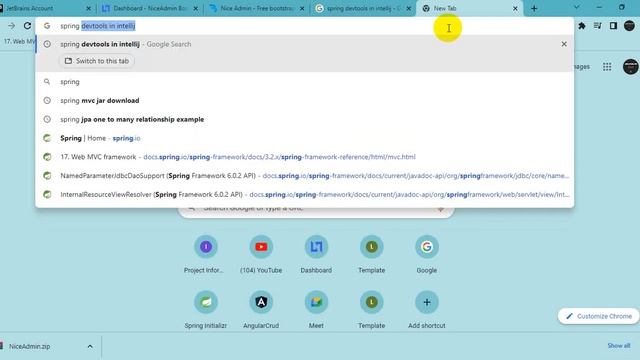The height and width of the screenshot is (360, 640).
Task: Open the '17. Web MVC framework' suggestion
Action: click(x=304, y=157)
